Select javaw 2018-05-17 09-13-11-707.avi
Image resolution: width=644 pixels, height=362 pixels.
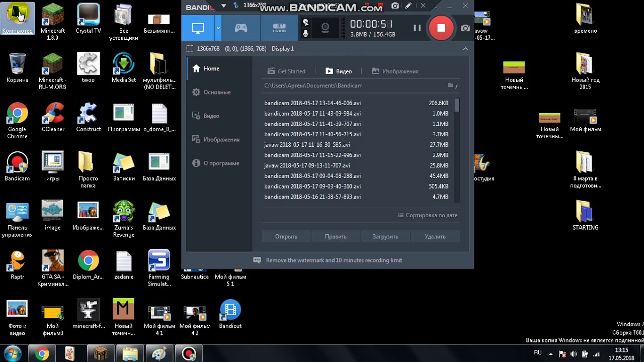[x=356, y=165]
